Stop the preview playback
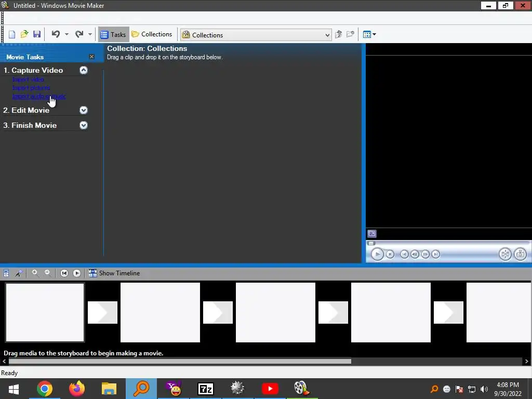Image resolution: width=532 pixels, height=399 pixels. [390, 254]
